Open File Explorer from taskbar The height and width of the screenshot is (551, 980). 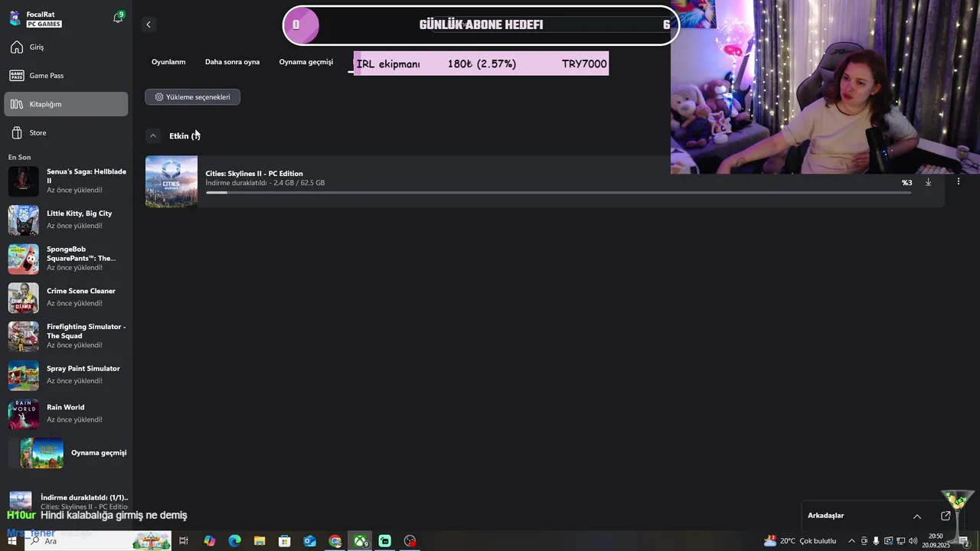click(x=260, y=541)
